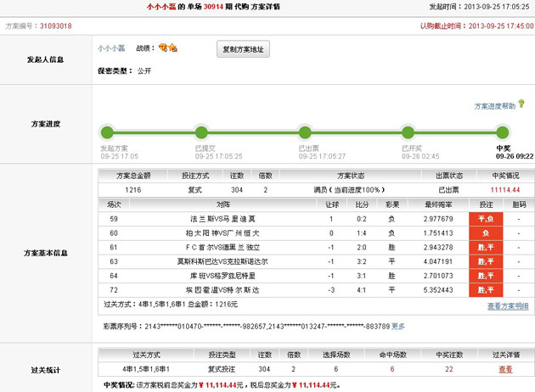
Task: Open the 查看方案明细 link
Action: (x=508, y=306)
